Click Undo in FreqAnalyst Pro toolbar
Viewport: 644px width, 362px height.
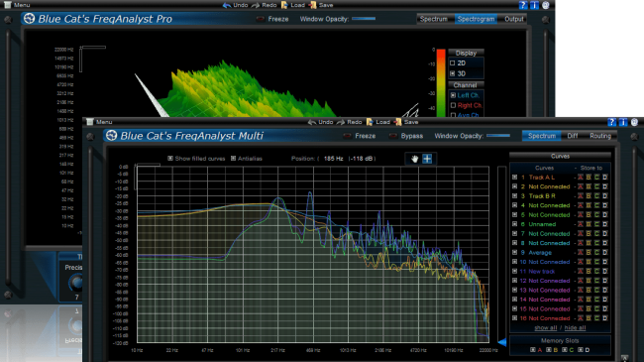point(236,5)
